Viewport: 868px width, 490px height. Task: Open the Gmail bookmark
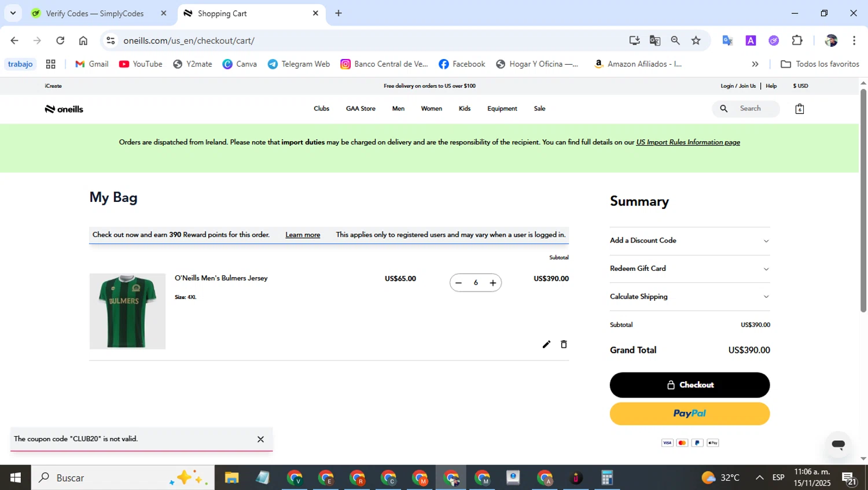(92, 64)
